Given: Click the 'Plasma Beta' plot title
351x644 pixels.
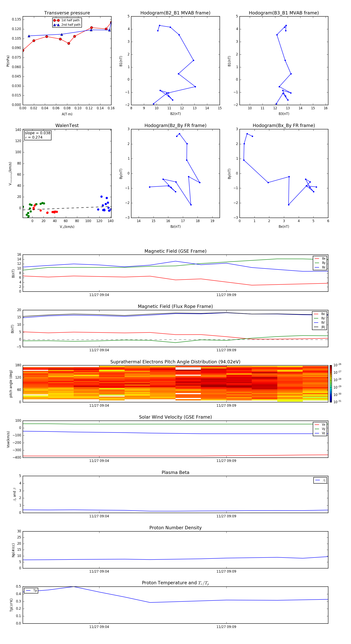Looking at the screenshot, I should pos(175,473).
